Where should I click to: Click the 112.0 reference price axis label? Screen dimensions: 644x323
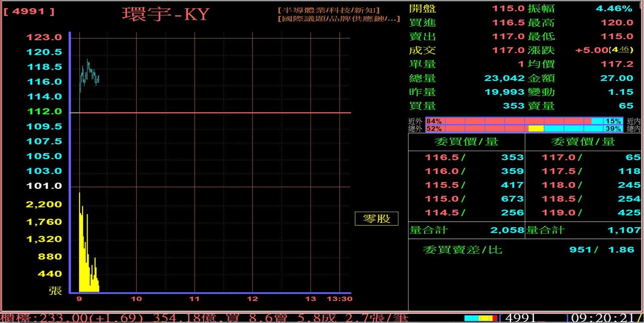pyautogui.click(x=44, y=111)
